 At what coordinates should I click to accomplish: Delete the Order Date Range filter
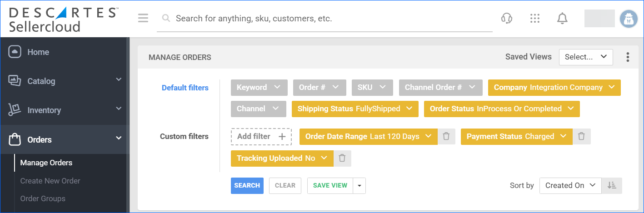click(446, 136)
